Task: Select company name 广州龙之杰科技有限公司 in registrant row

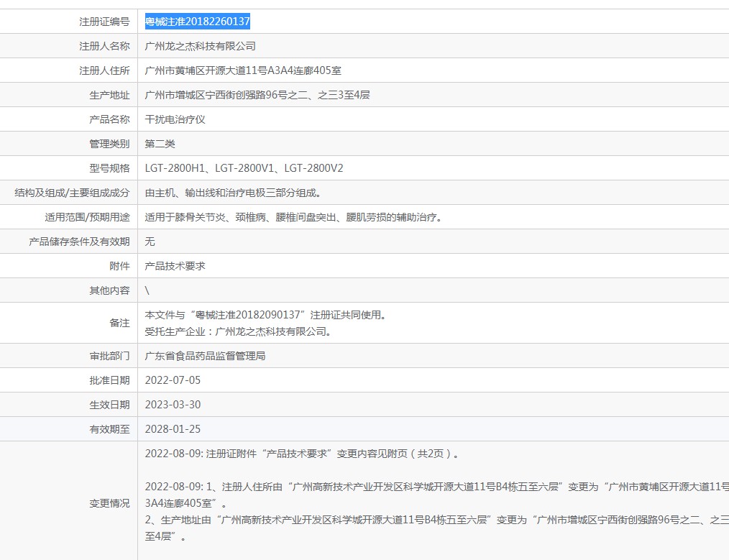Action: (201, 46)
